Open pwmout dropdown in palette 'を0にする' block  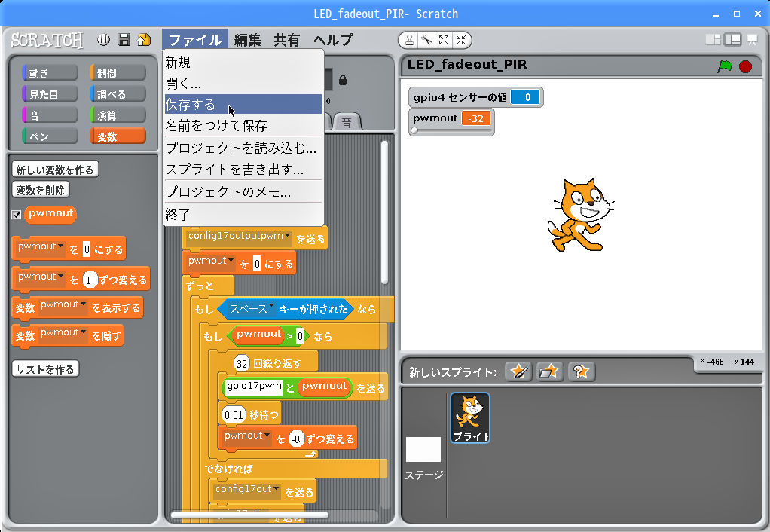pos(61,246)
